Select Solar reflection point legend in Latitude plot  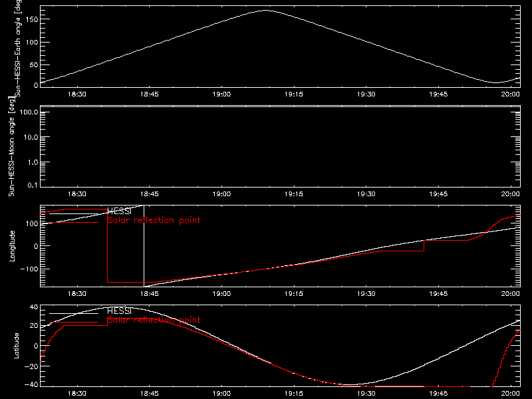[x=154, y=320]
